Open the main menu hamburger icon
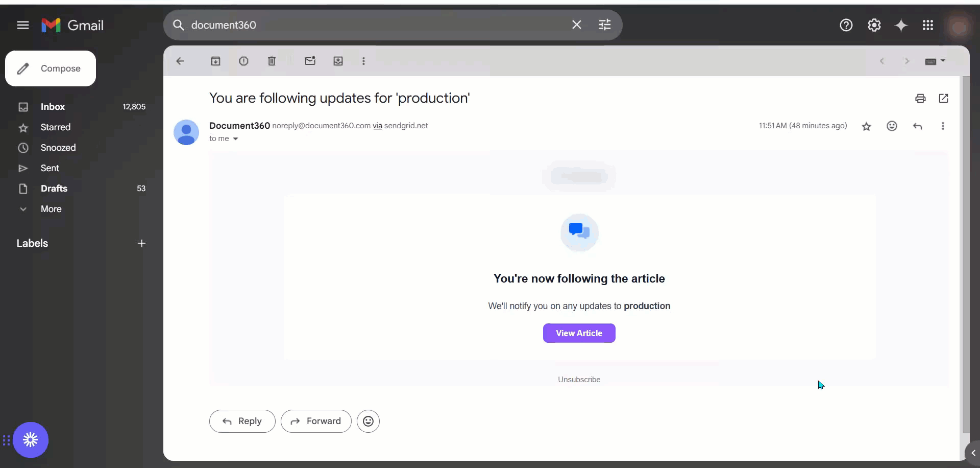 23,25
